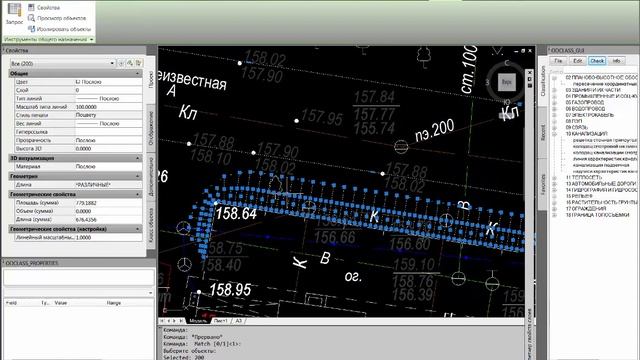
Task: Click the Edit button in OOCLASS_GUI
Action: [x=577, y=61]
